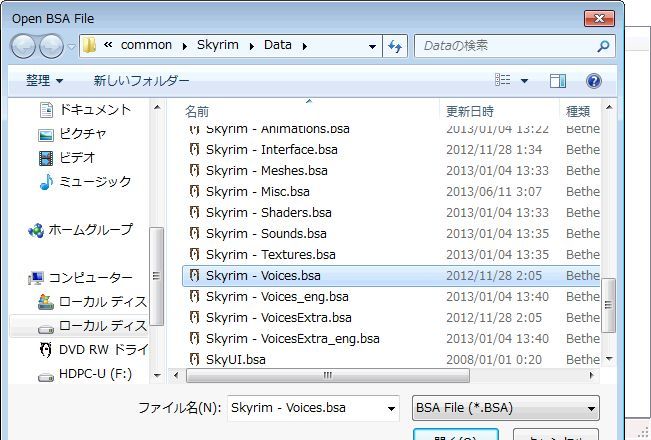Click file icon of Skyrim - Textures.bsa
The height and width of the screenshot is (440, 651).
pyautogui.click(x=194, y=254)
